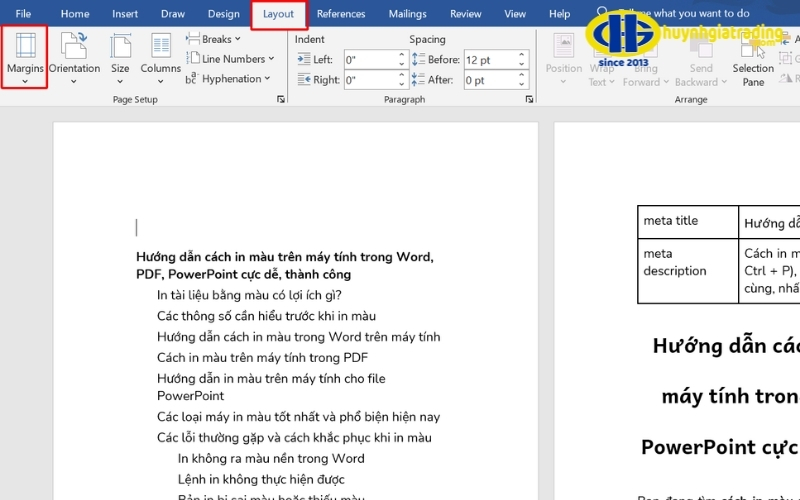Increase the Spacing Before value

point(521,55)
